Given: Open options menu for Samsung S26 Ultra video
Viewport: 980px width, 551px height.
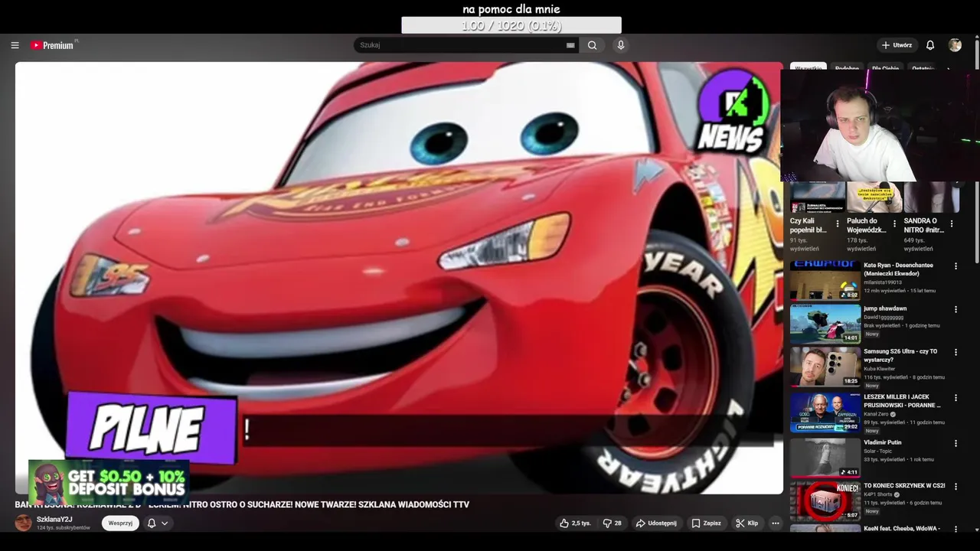Looking at the screenshot, I should click(955, 352).
